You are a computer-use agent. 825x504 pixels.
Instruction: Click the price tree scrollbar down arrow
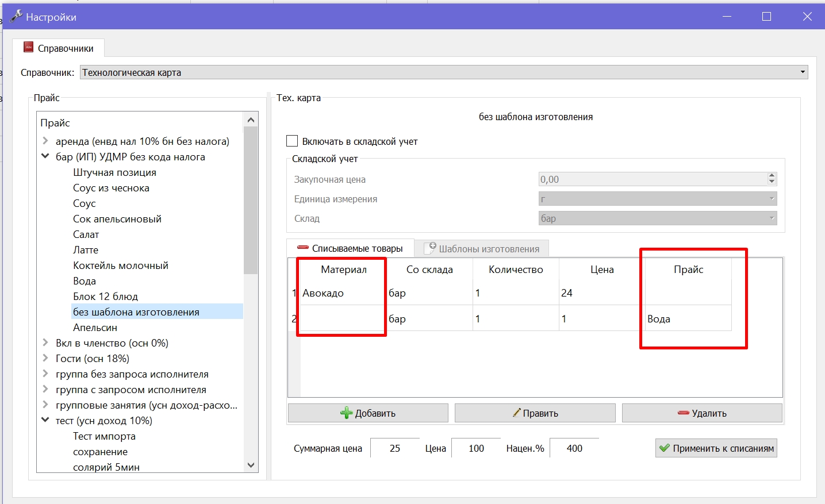251,465
